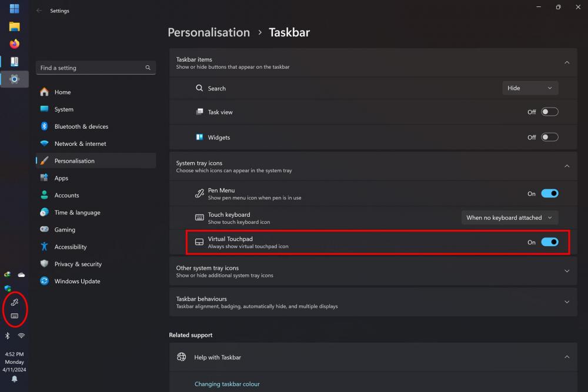Open the Touch keyboard dropdown
The image size is (588, 392).
click(509, 217)
